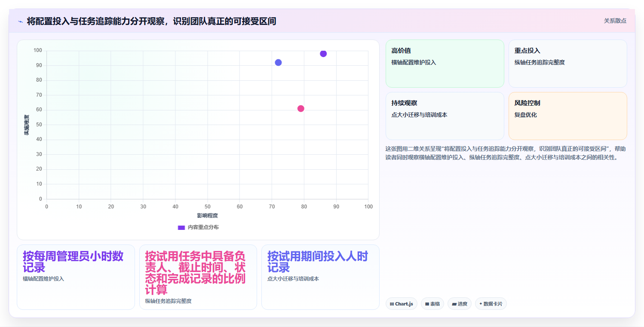This screenshot has width=644, height=327.
Task: Click the 按每周管理员小时数记录 card heading
Action: click(73, 262)
